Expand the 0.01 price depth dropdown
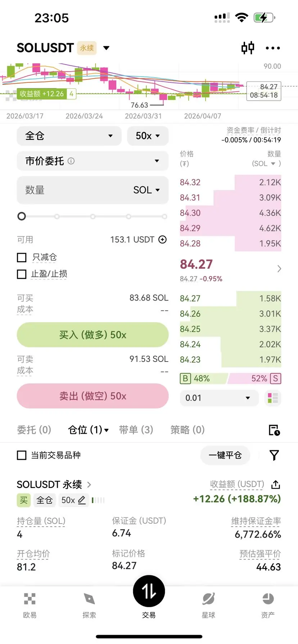Viewport: 298px width, 644px height. (x=219, y=398)
